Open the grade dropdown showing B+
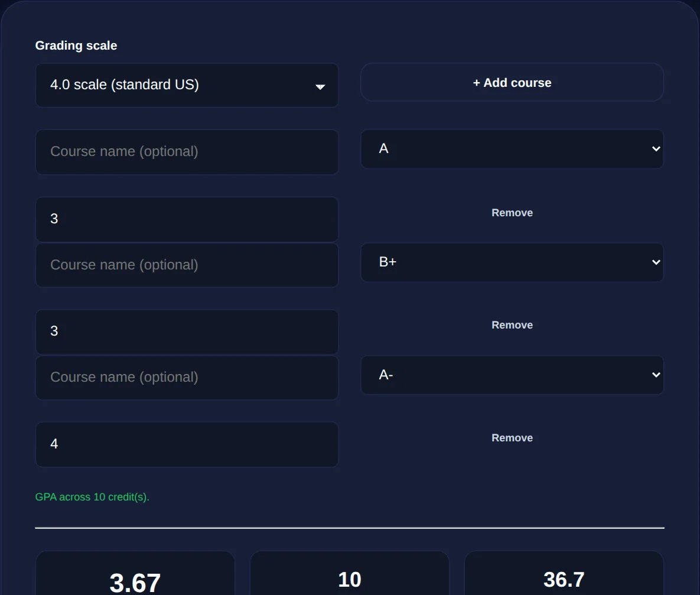The height and width of the screenshot is (595, 700). pos(512,262)
